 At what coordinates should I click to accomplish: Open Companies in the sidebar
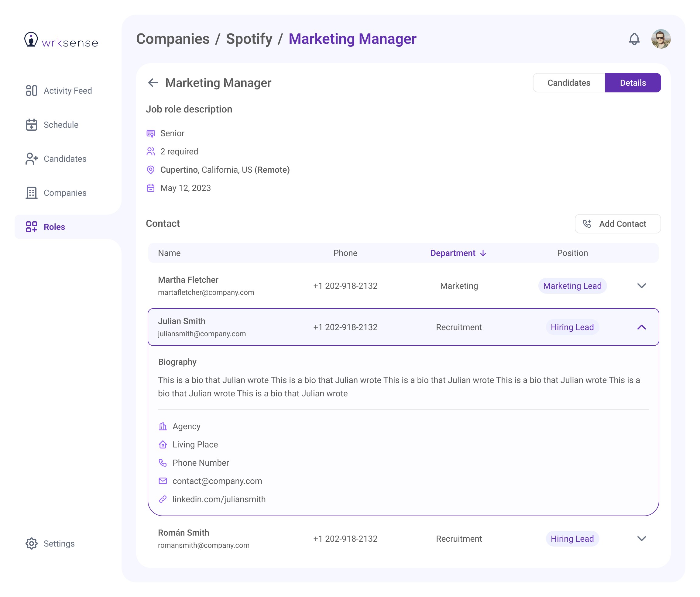click(x=57, y=193)
